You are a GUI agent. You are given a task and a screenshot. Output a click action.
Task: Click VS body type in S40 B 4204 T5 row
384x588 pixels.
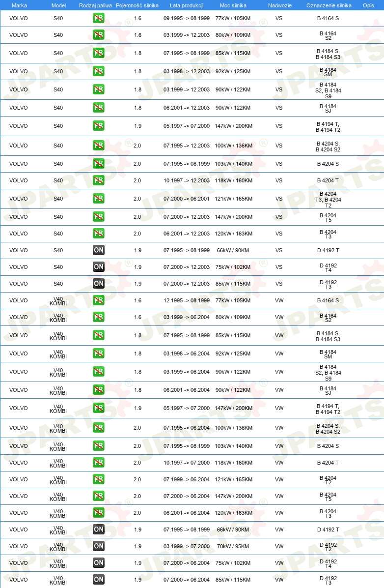coord(279,217)
